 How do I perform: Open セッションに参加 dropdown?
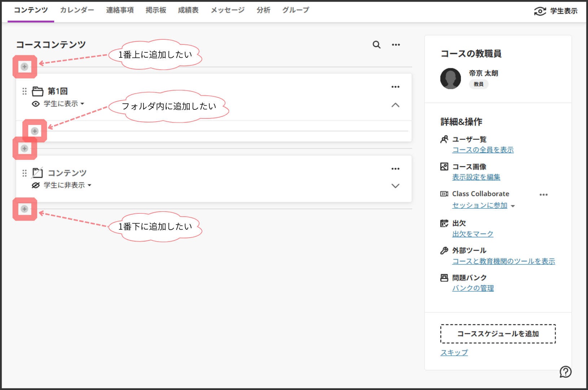(483, 205)
